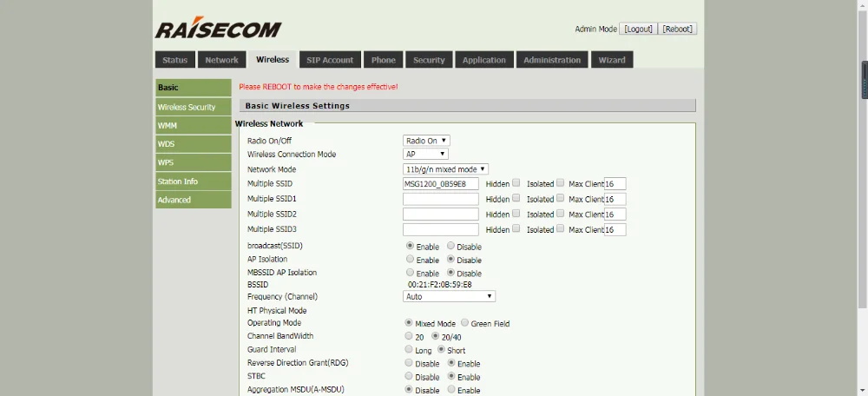The image size is (868, 396).
Task: Open the Administration tab
Action: [552, 60]
